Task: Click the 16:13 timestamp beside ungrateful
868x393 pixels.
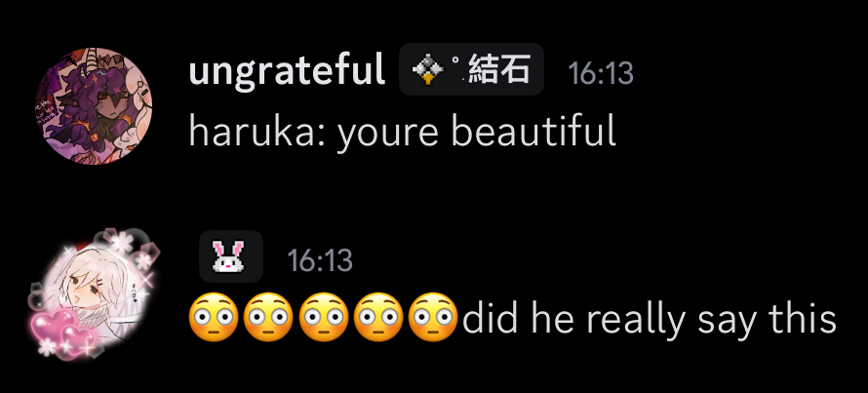Action: click(601, 72)
